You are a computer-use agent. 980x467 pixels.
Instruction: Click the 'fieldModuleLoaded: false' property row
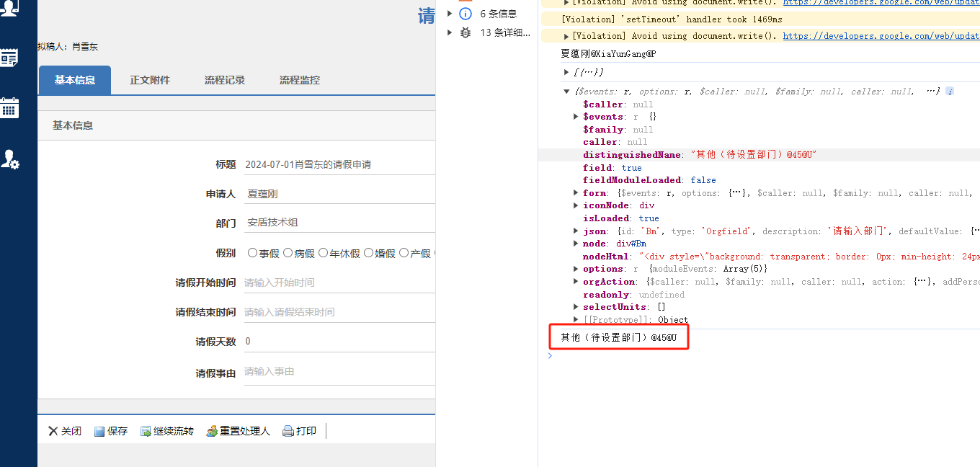tap(649, 180)
